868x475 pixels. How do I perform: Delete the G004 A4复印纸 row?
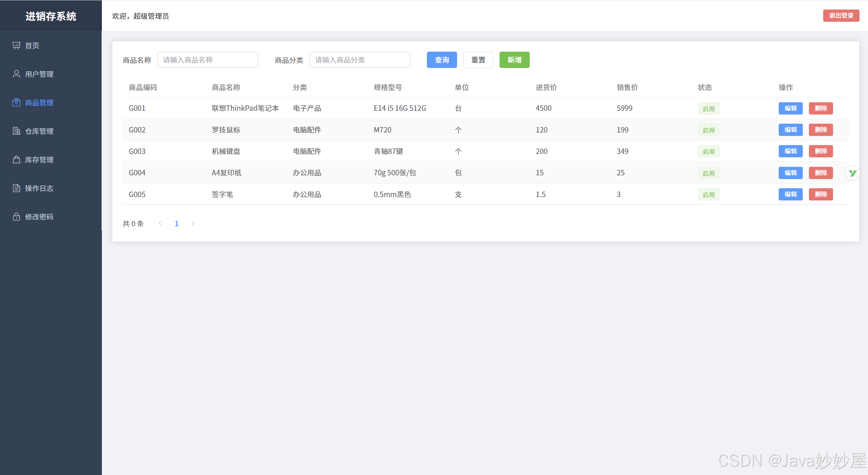click(x=821, y=173)
